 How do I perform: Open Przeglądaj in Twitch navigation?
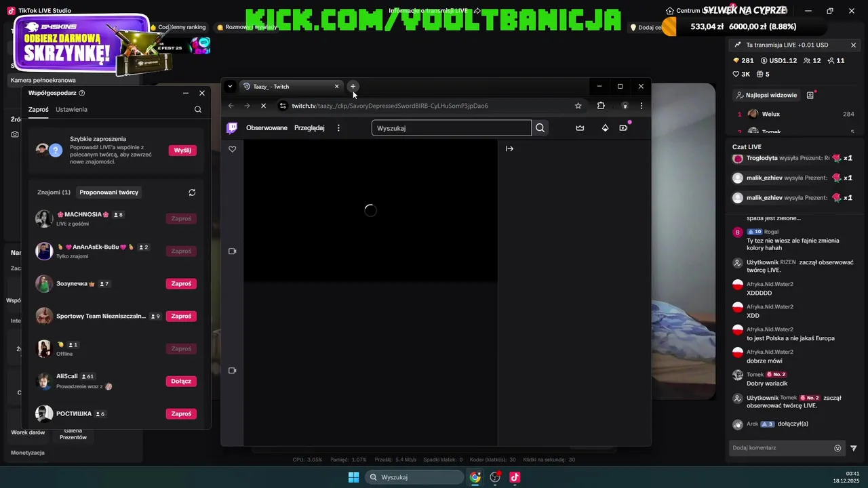coord(309,127)
